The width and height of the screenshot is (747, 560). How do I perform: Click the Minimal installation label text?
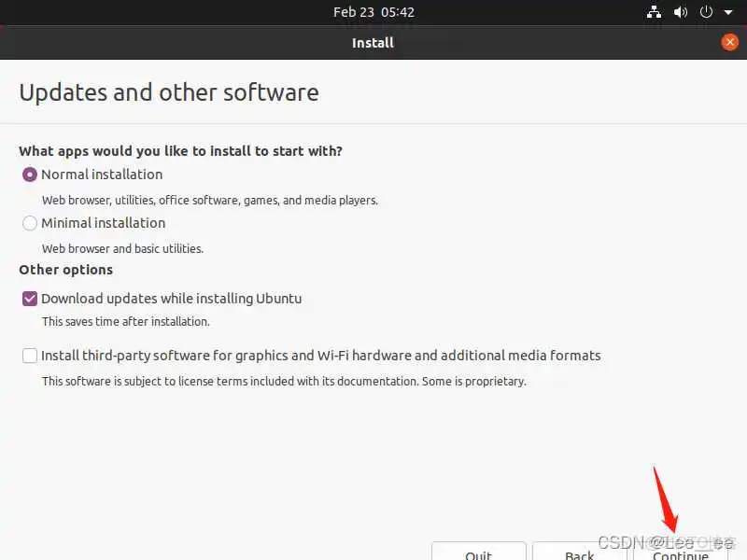103,223
